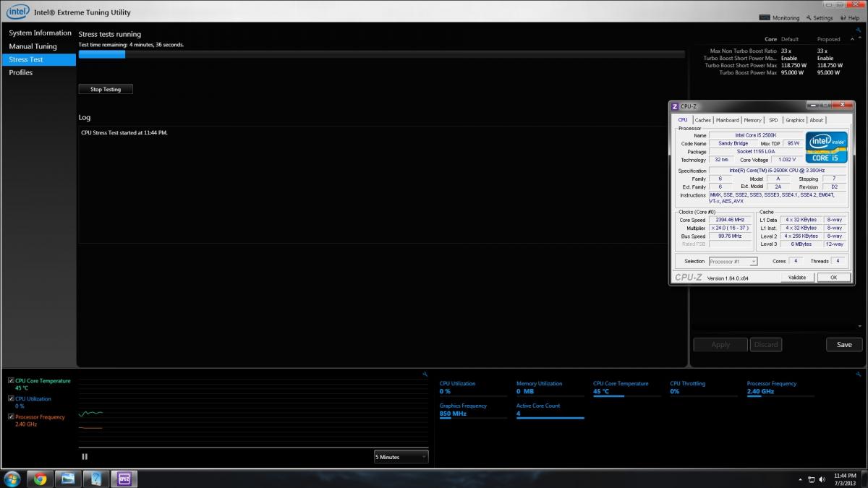Click the Core Speed field 2394.46 MHz in CPU-Z
The image size is (868, 488).
[730, 220]
